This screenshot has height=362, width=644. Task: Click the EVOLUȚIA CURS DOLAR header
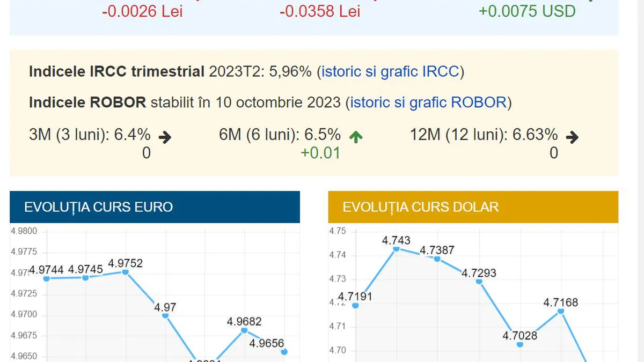click(x=421, y=207)
